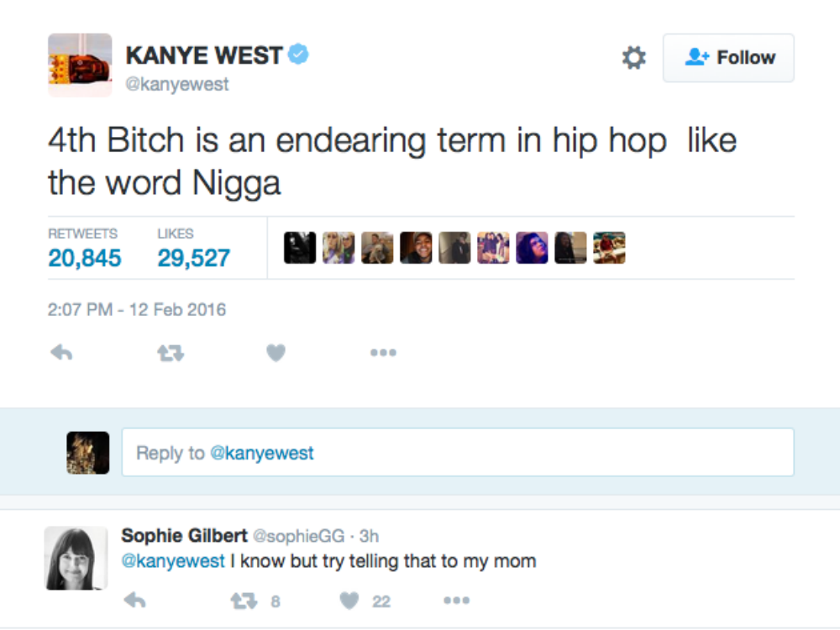Click the blue verified badge icon
The width and height of the screenshot is (840, 630).
[x=299, y=55]
